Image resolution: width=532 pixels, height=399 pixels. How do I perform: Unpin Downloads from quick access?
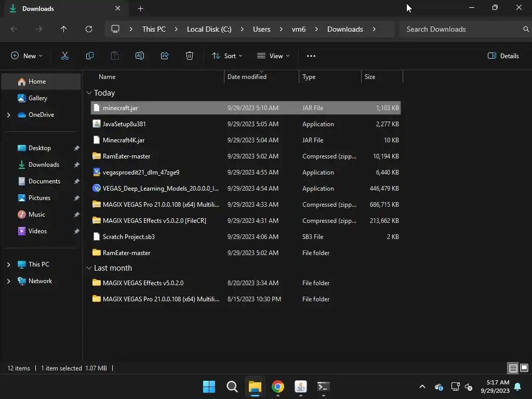[77, 165]
